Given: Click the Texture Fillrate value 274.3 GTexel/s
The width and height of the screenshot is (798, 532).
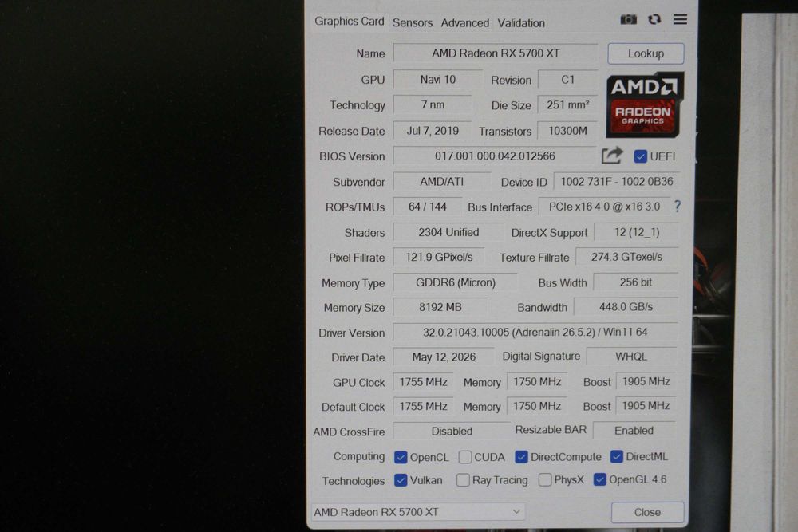Looking at the screenshot, I should pos(626,257).
